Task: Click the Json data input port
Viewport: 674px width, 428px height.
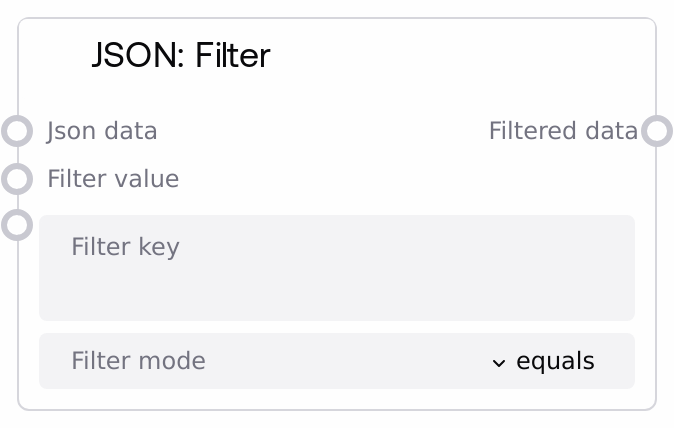Action: tap(17, 131)
